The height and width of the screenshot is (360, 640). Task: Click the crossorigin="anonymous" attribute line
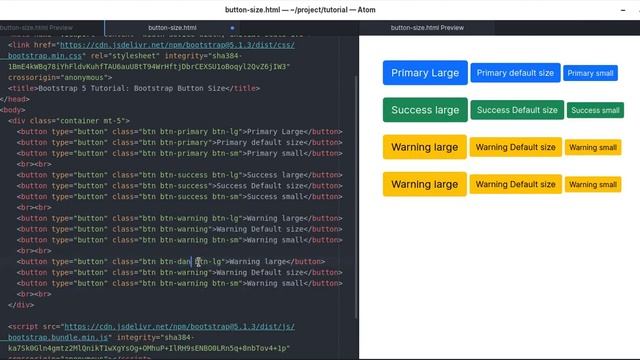click(x=60, y=78)
